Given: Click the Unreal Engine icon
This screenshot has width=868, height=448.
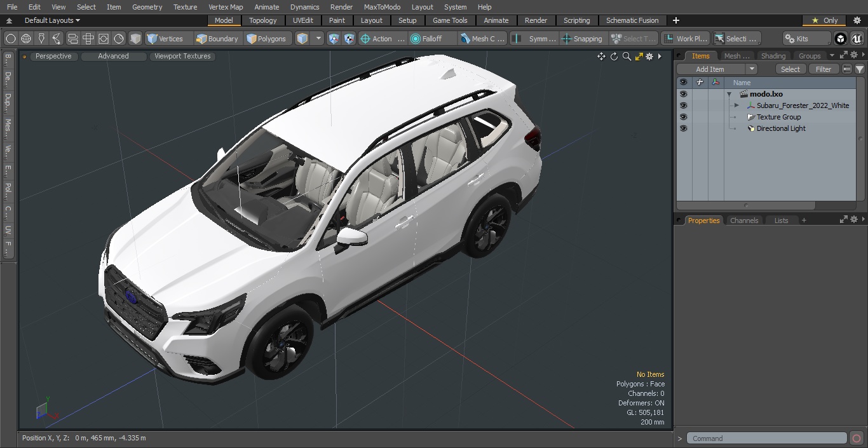Looking at the screenshot, I should (x=857, y=39).
